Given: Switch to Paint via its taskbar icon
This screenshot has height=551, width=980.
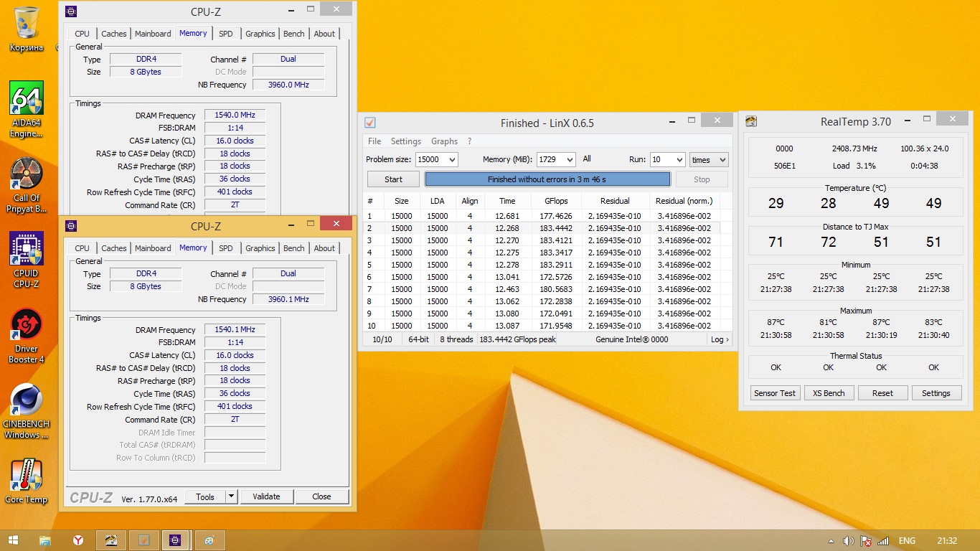Looking at the screenshot, I should [209, 540].
